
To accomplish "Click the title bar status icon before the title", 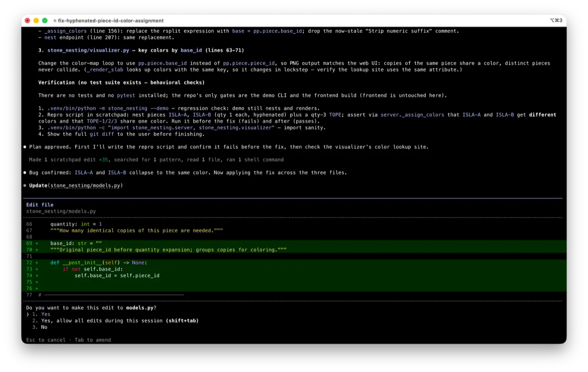I will [x=55, y=21].
